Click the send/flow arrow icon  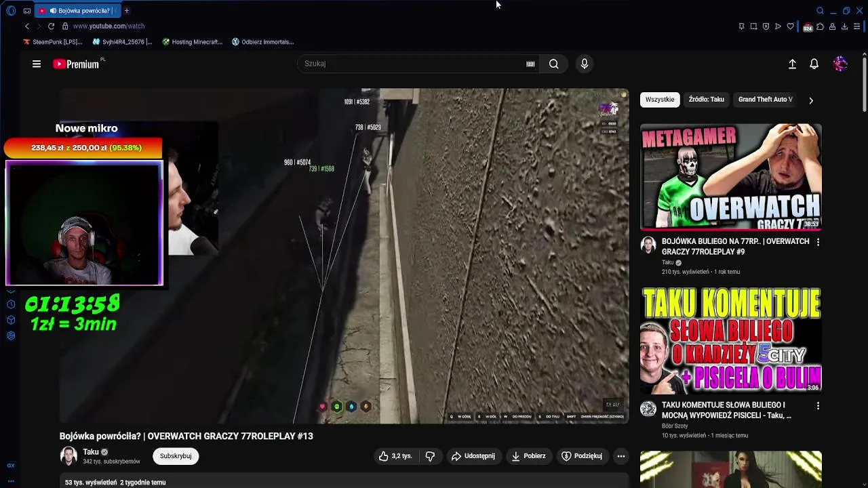pos(778,26)
